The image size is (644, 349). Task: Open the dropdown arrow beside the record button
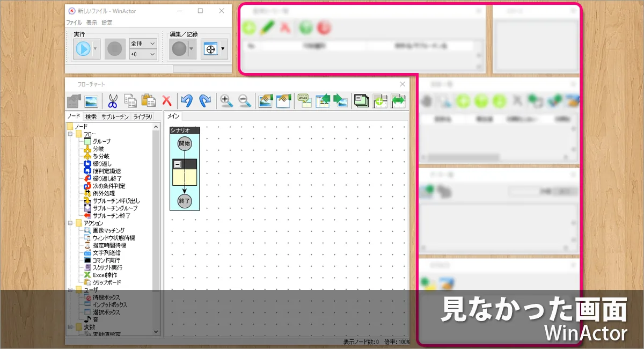(x=192, y=49)
